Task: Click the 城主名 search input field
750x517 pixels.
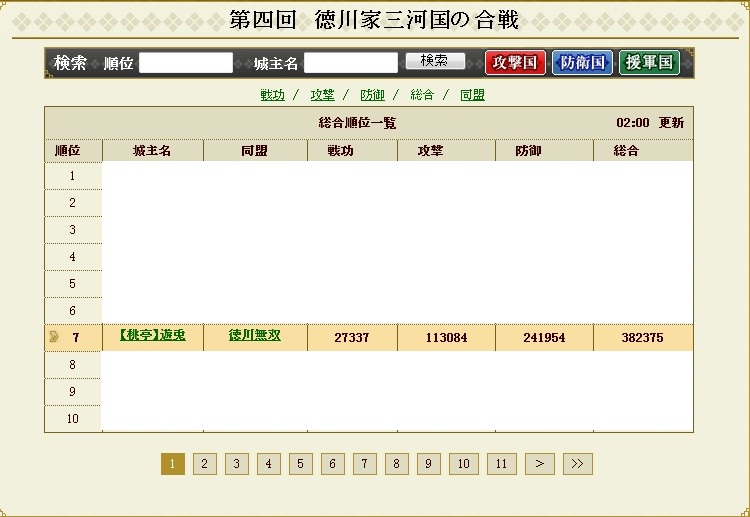Action: pyautogui.click(x=351, y=63)
